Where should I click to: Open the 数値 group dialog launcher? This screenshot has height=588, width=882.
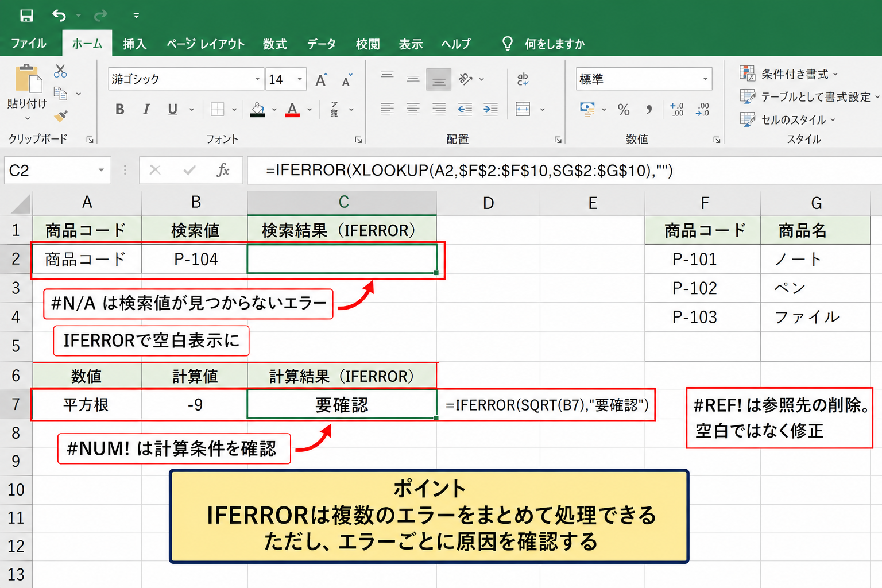717,140
